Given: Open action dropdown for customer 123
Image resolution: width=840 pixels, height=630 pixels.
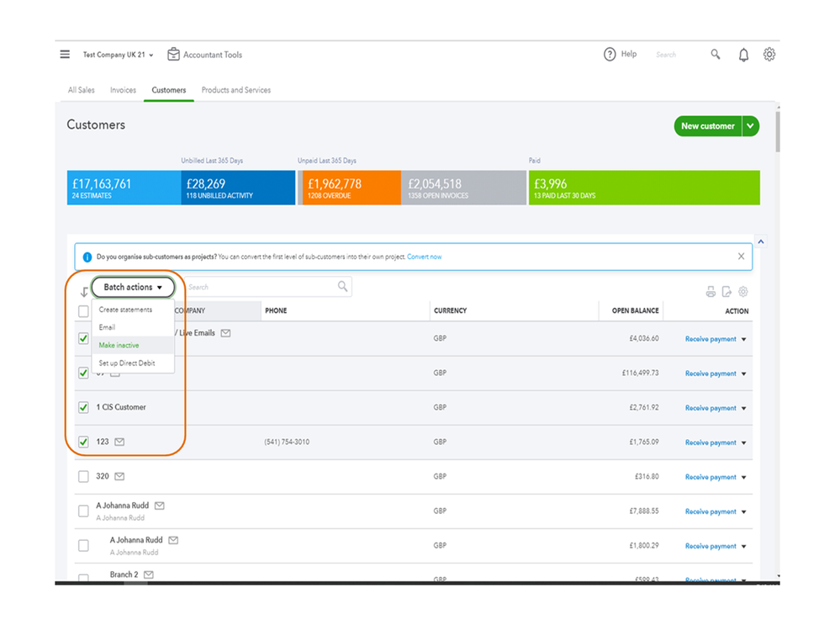Looking at the screenshot, I should pyautogui.click(x=744, y=442).
